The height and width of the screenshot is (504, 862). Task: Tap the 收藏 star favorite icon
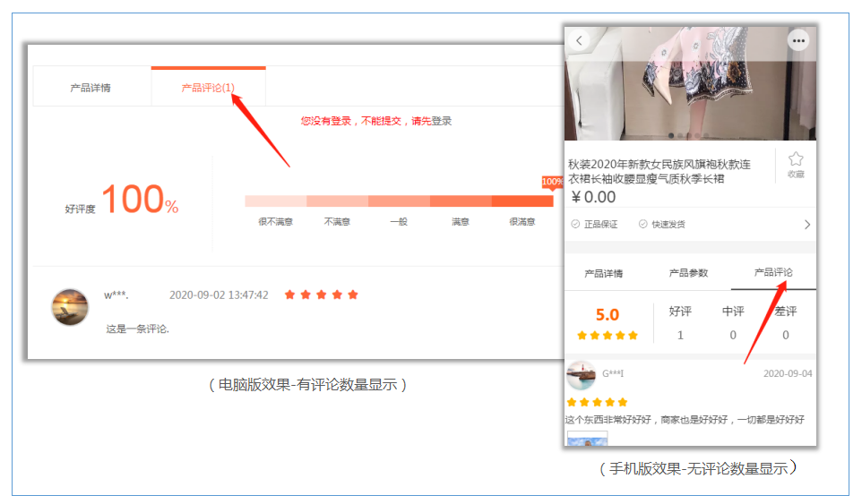click(796, 159)
